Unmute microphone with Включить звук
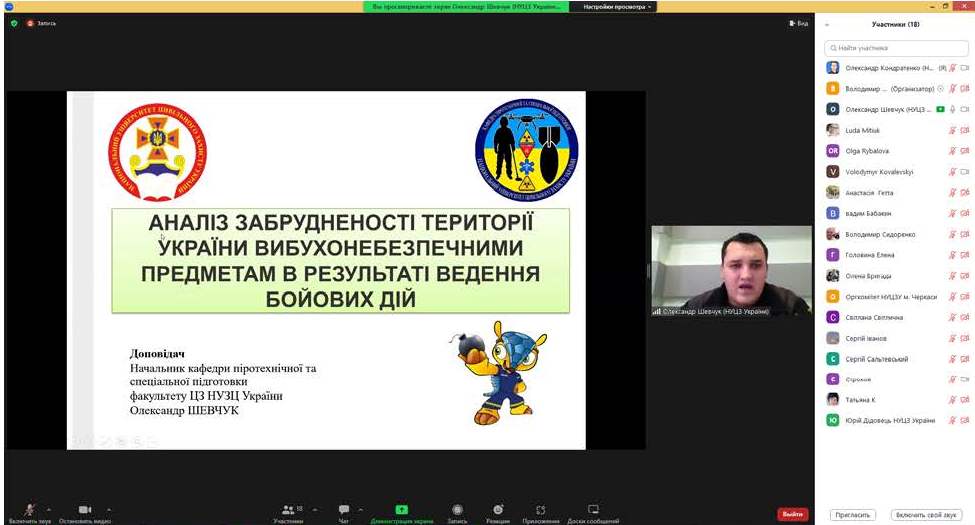 [x=30, y=510]
